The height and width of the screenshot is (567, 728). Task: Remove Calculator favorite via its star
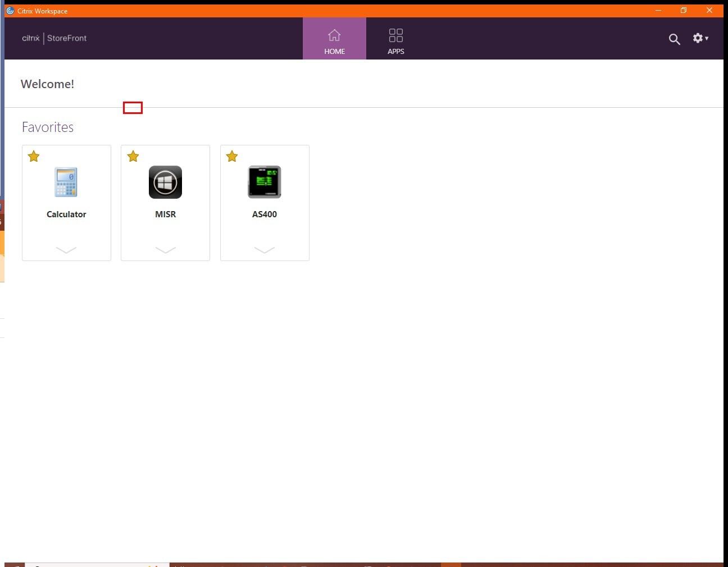point(34,156)
